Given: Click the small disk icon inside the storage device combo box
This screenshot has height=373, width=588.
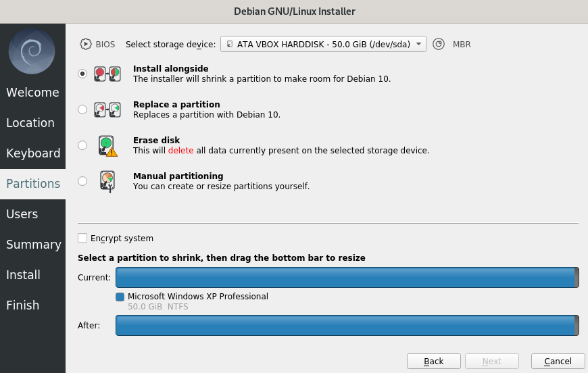Looking at the screenshot, I should coord(230,44).
